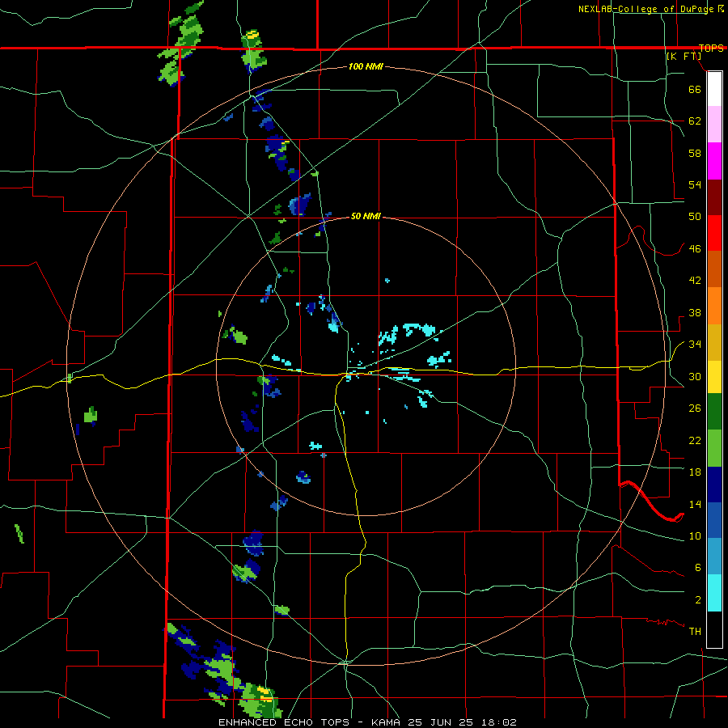This screenshot has width=728, height=728.
Task: Select the dark orange legend swatch
Action: [714, 269]
